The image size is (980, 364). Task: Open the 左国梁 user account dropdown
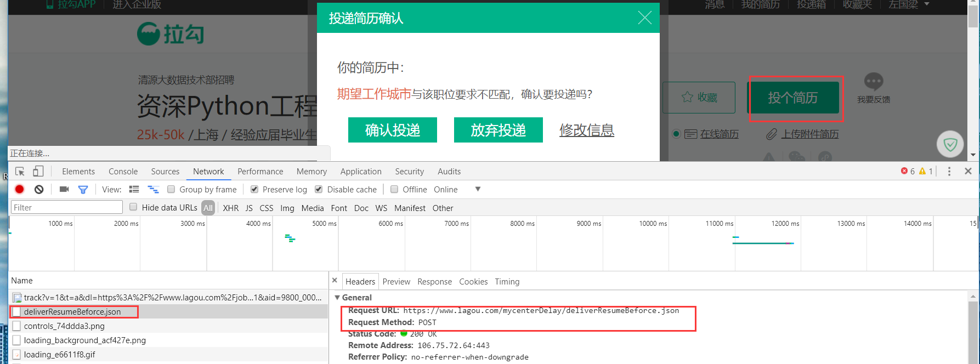[x=909, y=4]
